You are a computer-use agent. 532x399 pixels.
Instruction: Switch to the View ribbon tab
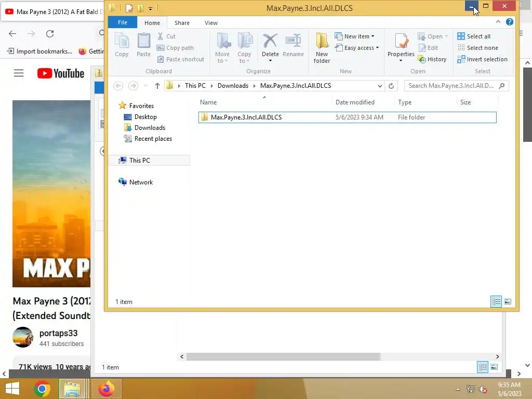click(x=211, y=23)
